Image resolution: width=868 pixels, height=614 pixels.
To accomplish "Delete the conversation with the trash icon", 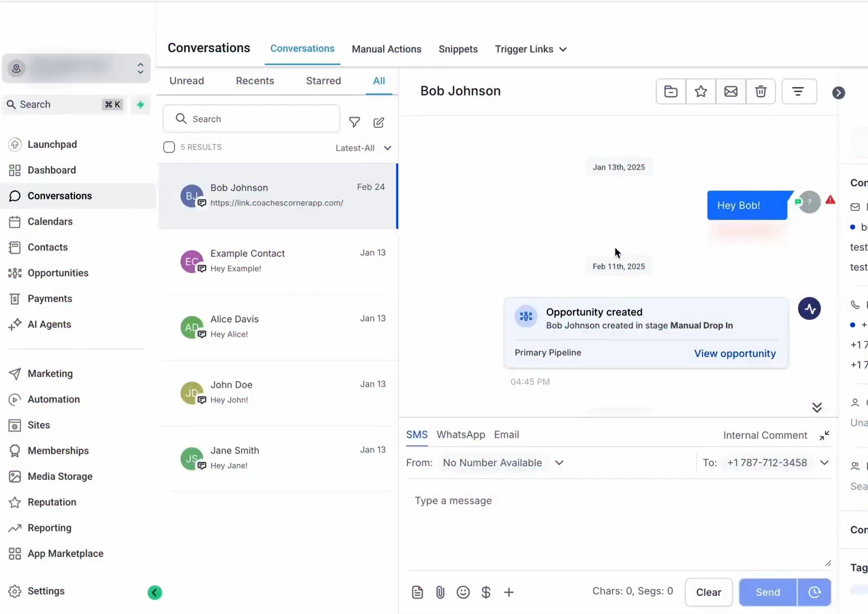I will [761, 92].
